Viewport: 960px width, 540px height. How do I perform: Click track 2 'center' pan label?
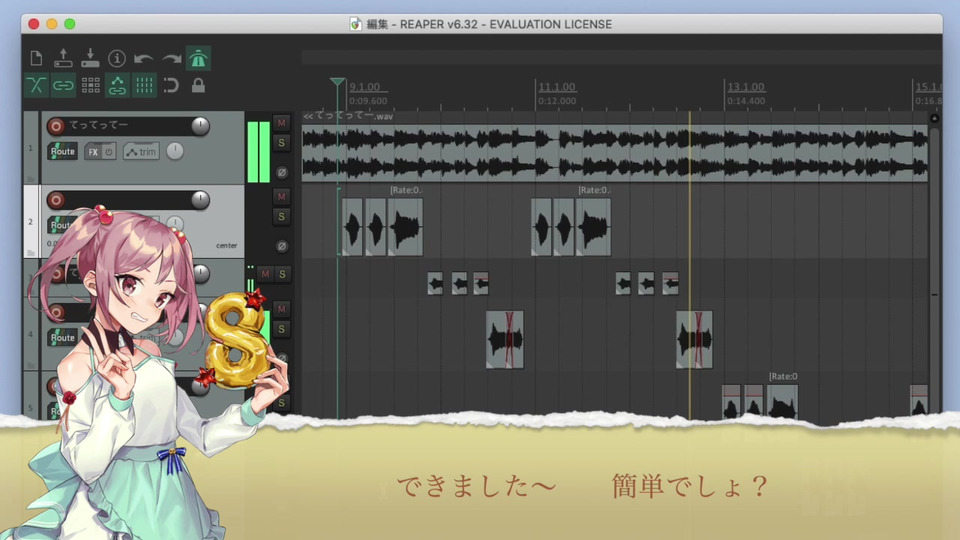pos(227,246)
